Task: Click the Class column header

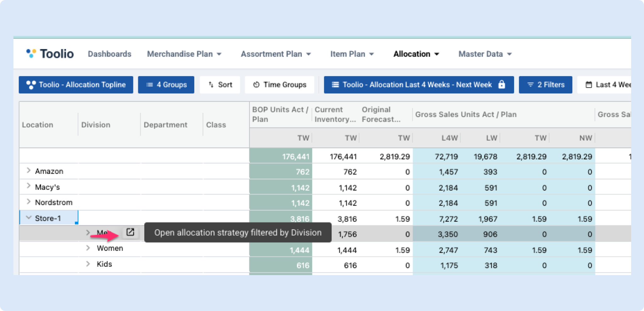Action: (216, 125)
